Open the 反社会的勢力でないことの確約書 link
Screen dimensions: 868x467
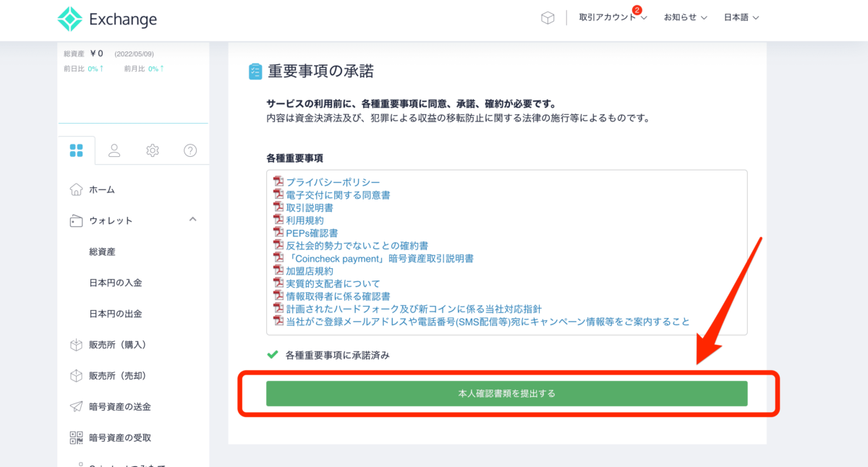357,246
